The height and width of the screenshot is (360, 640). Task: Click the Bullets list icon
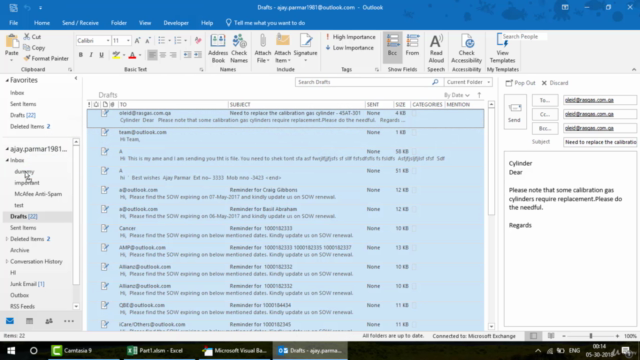[x=162, y=40]
